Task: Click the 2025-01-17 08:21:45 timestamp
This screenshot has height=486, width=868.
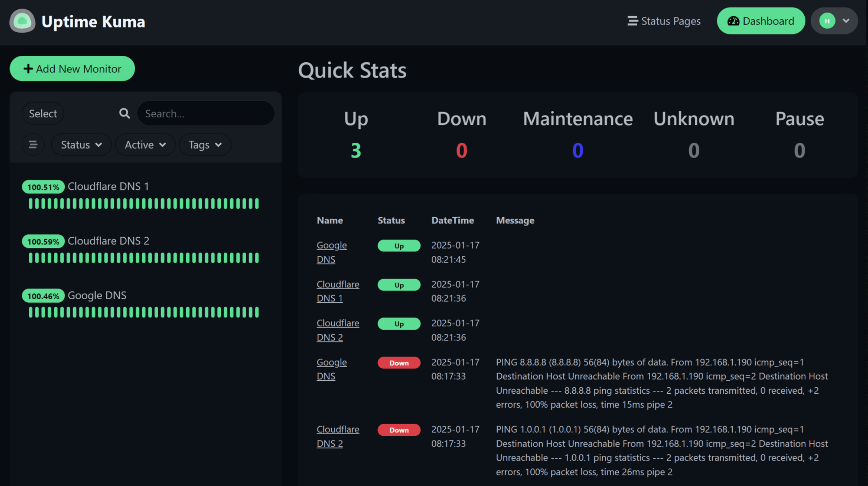Action: (x=455, y=252)
